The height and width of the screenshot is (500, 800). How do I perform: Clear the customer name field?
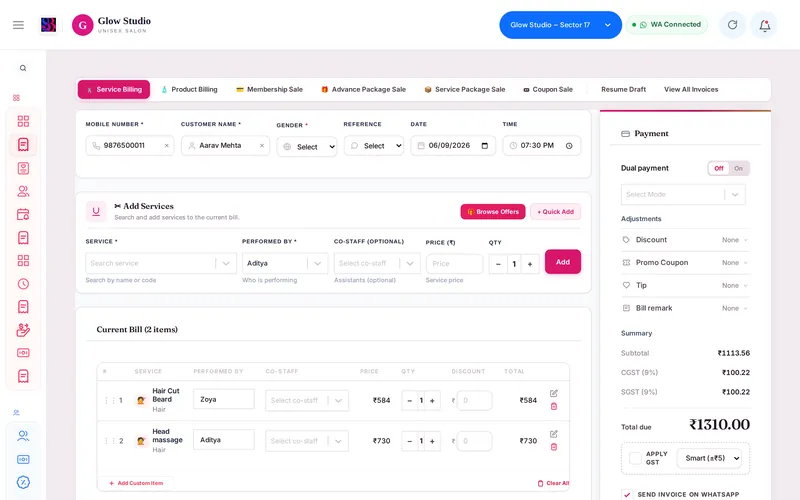click(x=262, y=145)
